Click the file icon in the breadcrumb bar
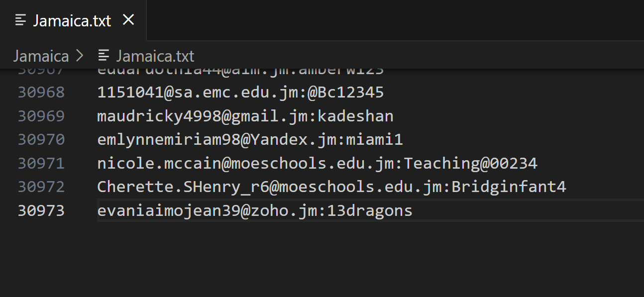Screen dimensions: 644x297 point(104,56)
